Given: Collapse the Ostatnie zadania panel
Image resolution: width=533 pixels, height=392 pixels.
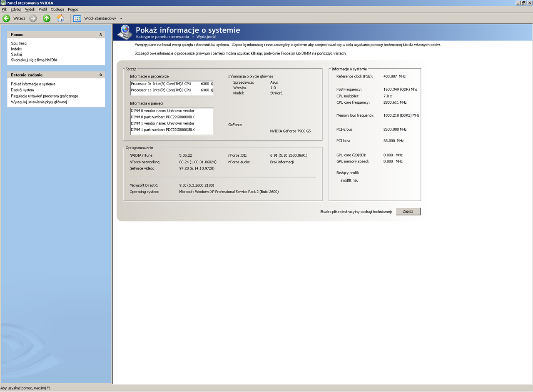Looking at the screenshot, I should click(x=100, y=75).
